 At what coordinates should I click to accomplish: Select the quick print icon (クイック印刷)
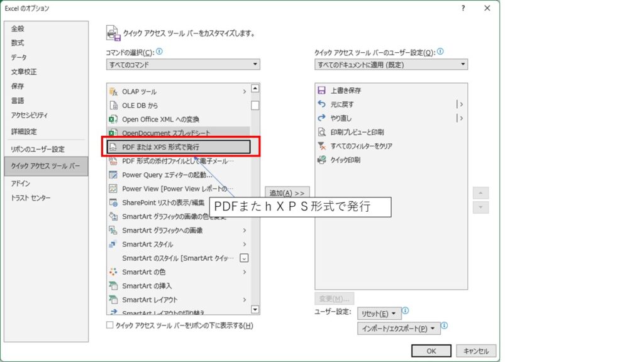coord(322,160)
